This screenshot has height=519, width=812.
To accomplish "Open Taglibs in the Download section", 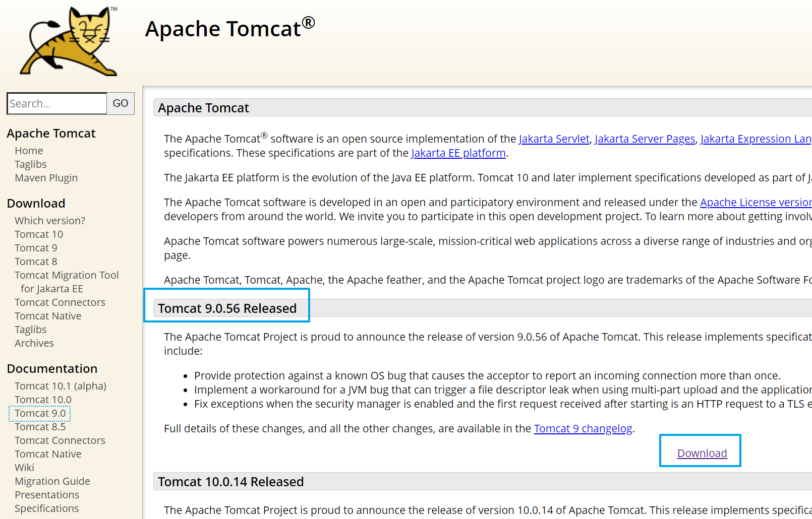I will pos(30,330).
